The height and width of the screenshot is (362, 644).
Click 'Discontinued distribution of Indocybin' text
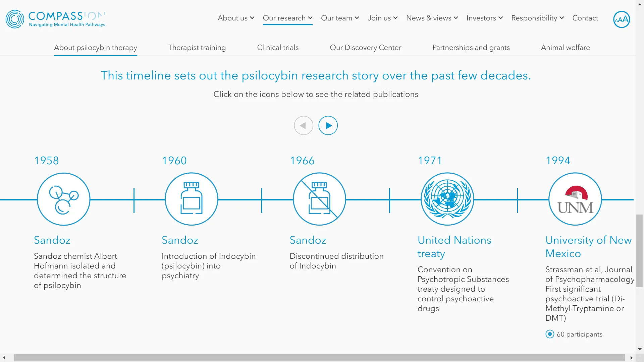point(336,261)
